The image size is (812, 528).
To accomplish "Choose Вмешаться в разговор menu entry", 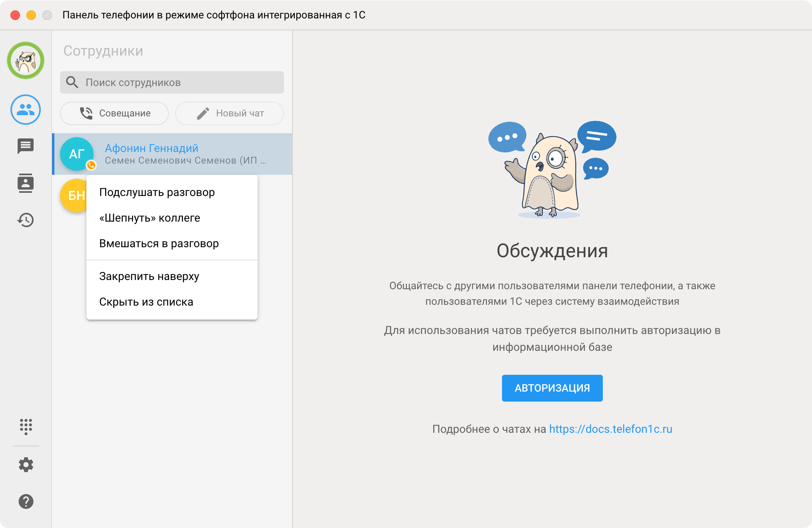I will click(x=172, y=244).
